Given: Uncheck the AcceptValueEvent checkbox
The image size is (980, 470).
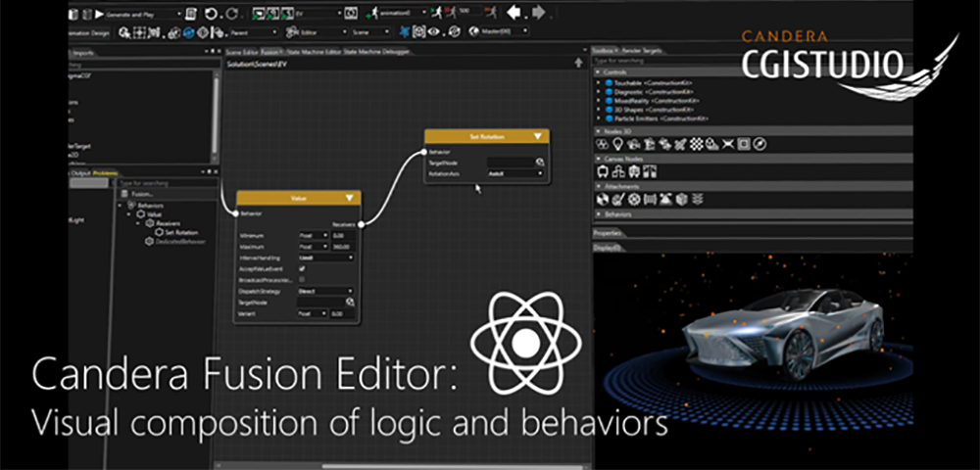Looking at the screenshot, I should click(302, 267).
